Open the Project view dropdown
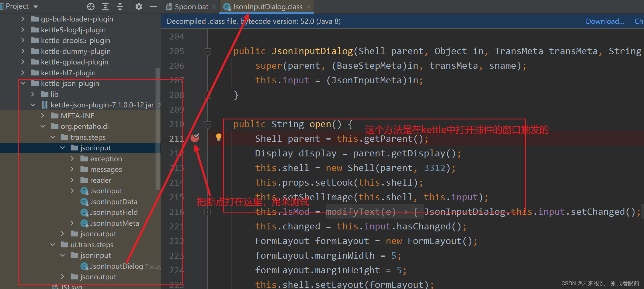This screenshot has height=289, width=644. 36,6
